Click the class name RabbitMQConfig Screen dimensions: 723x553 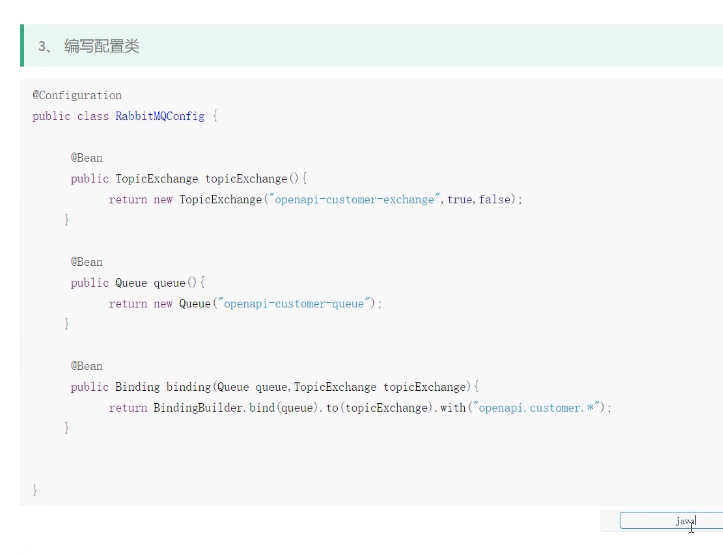[x=160, y=116]
